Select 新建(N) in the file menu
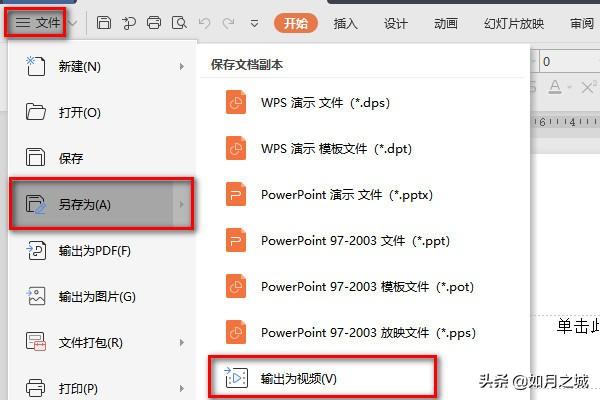The width and height of the screenshot is (600, 400). click(x=103, y=67)
